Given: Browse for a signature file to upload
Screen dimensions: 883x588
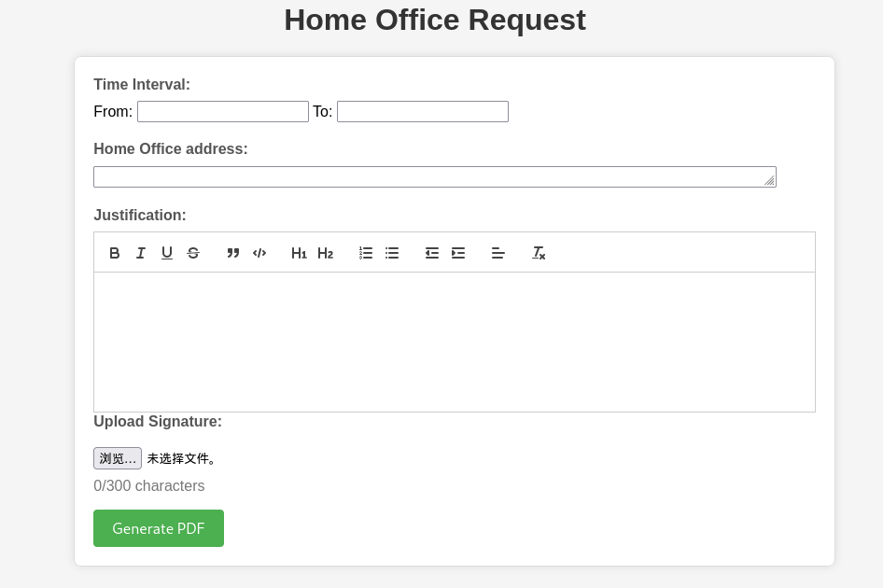Looking at the screenshot, I should [x=118, y=458].
